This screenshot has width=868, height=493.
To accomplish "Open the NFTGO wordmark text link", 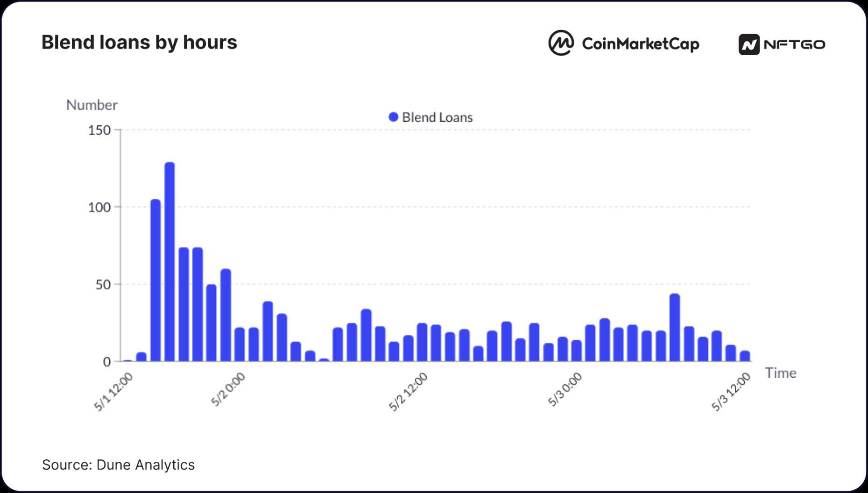I will click(x=794, y=45).
